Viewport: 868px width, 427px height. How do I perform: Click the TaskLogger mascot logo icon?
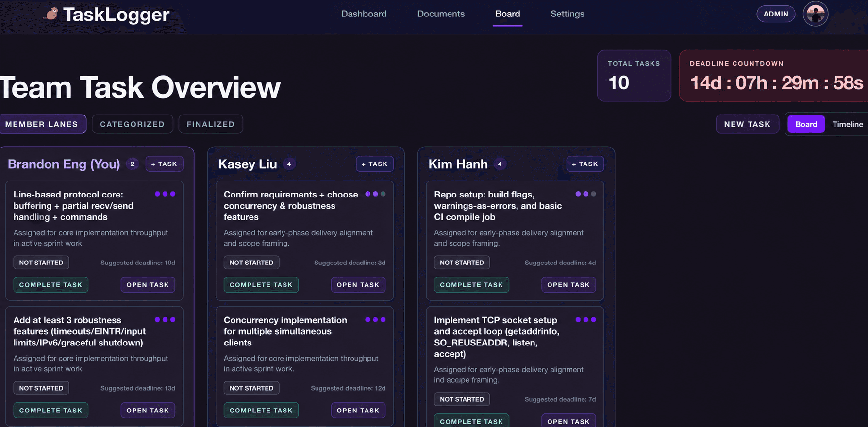51,14
